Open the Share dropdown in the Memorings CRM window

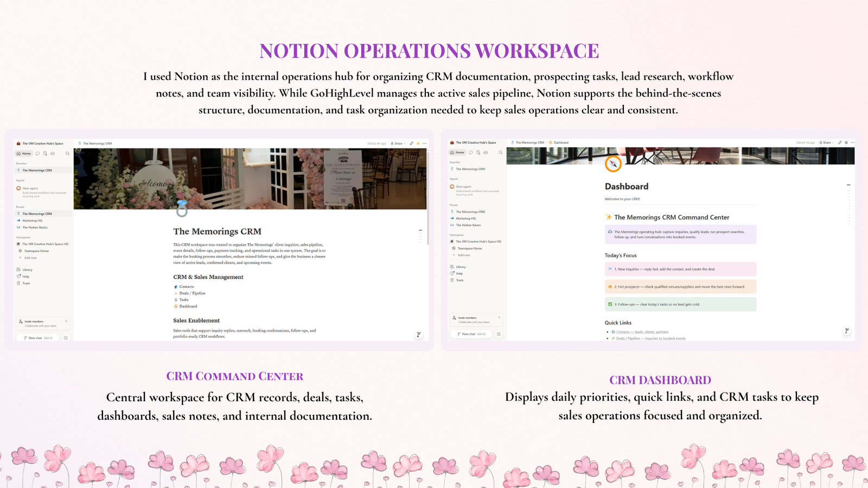pyautogui.click(x=398, y=144)
